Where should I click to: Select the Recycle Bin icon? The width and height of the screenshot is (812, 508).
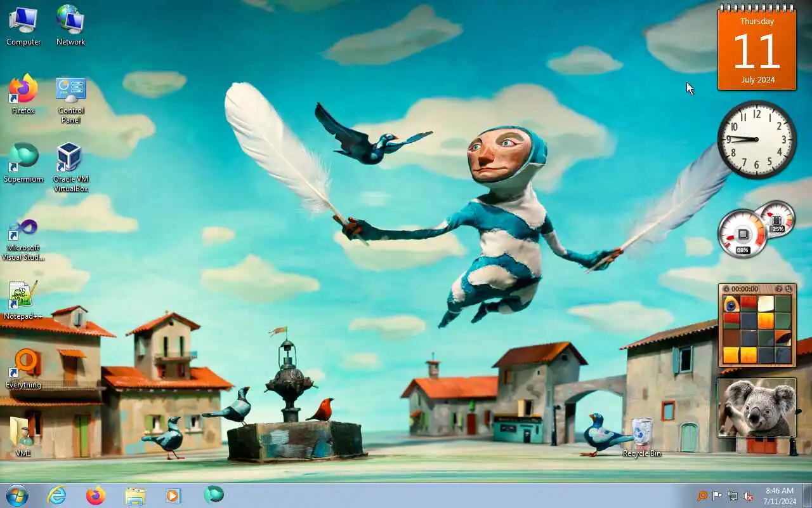coord(642,438)
